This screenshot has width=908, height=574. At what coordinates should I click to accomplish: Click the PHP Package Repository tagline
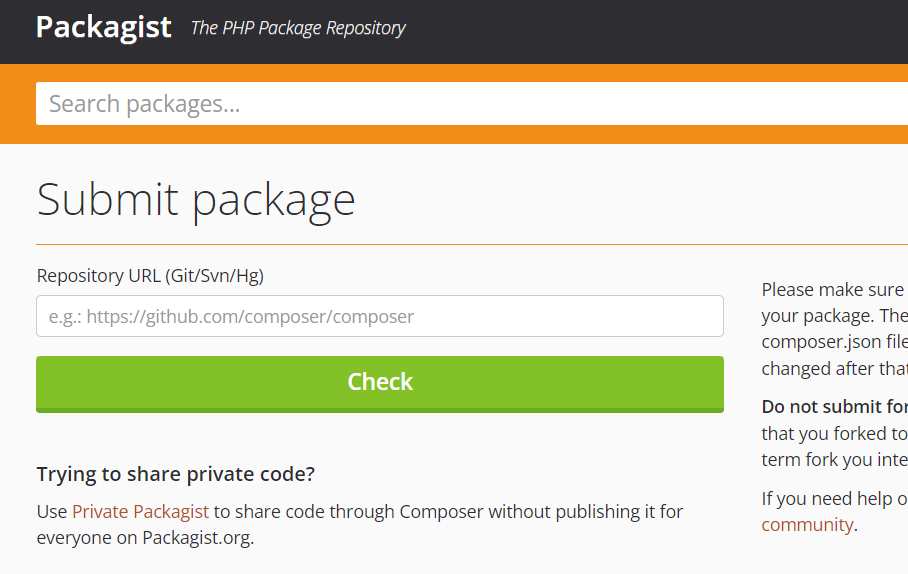pyautogui.click(x=298, y=28)
